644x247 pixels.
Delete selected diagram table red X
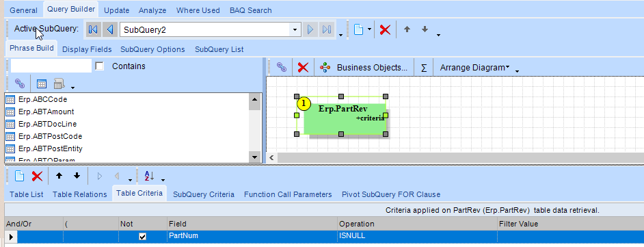303,68
